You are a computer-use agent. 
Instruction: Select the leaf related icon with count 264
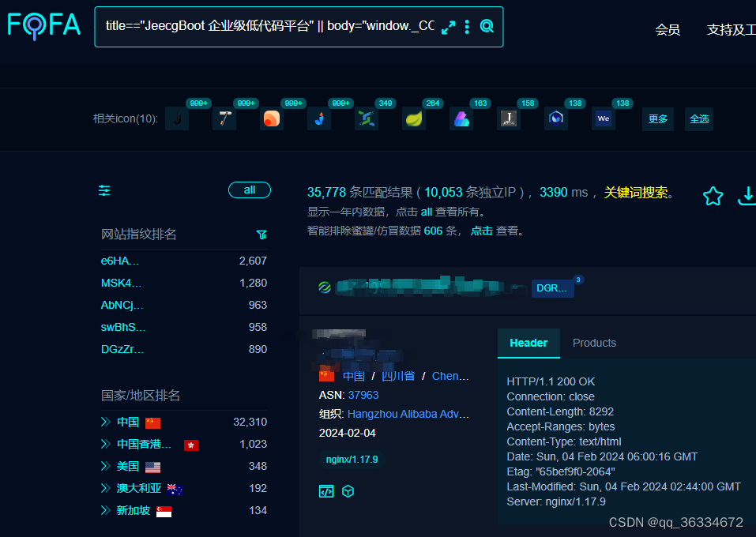pos(414,118)
